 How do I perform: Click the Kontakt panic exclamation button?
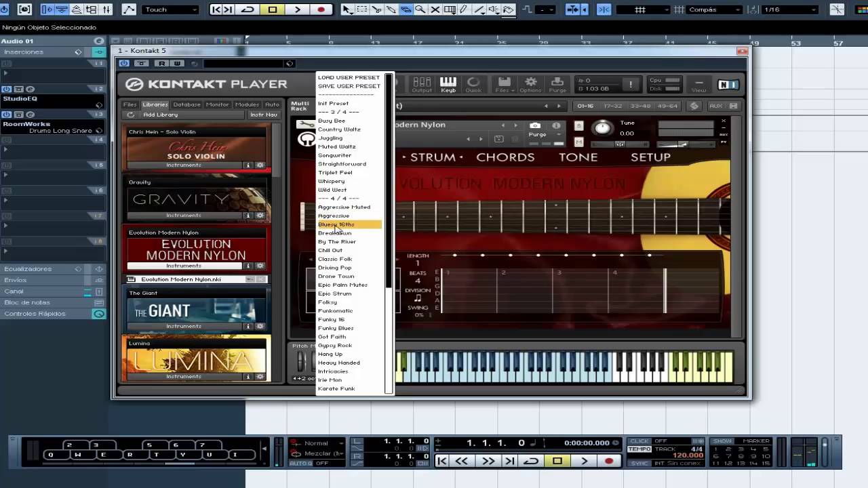(631, 84)
